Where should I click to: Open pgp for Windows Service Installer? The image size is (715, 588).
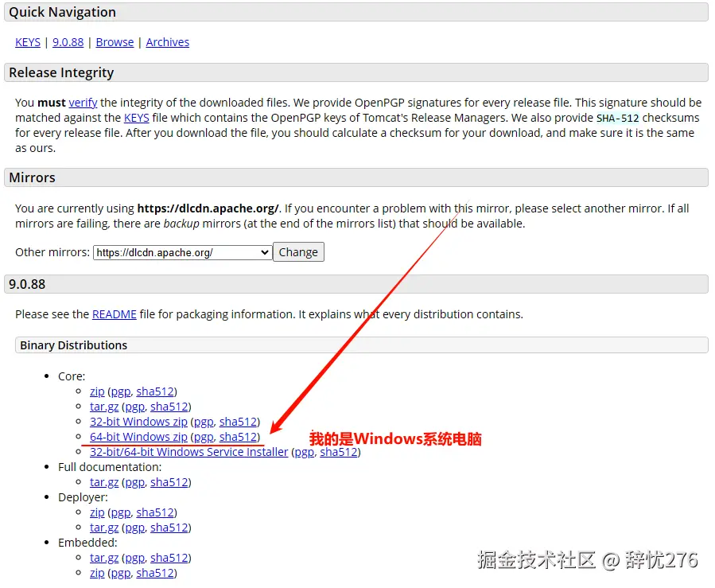pos(305,452)
